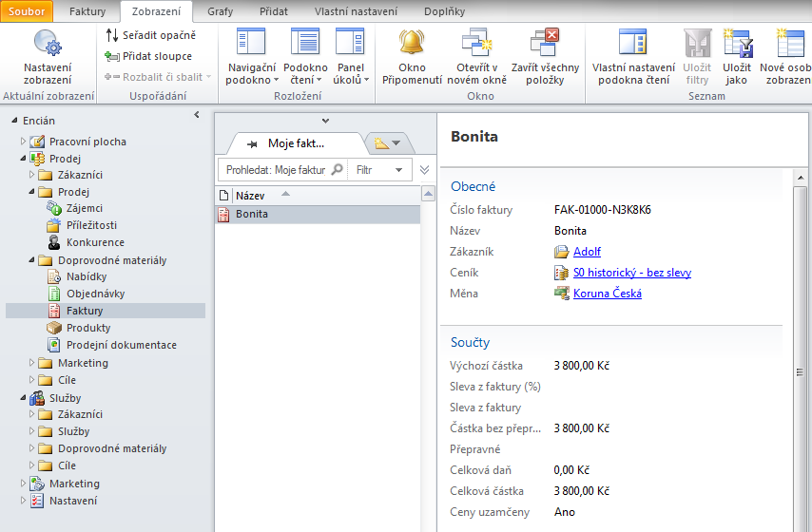The image size is (812, 532).
Task: Click the Celková částka value 3 800,00 Kč
Action: 581,490
